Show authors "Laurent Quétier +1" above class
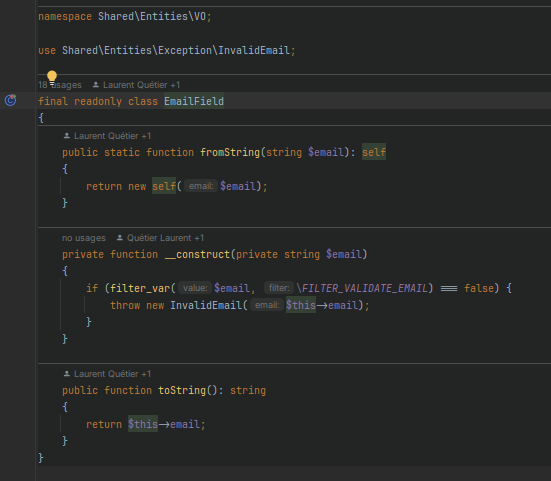 tap(141, 85)
